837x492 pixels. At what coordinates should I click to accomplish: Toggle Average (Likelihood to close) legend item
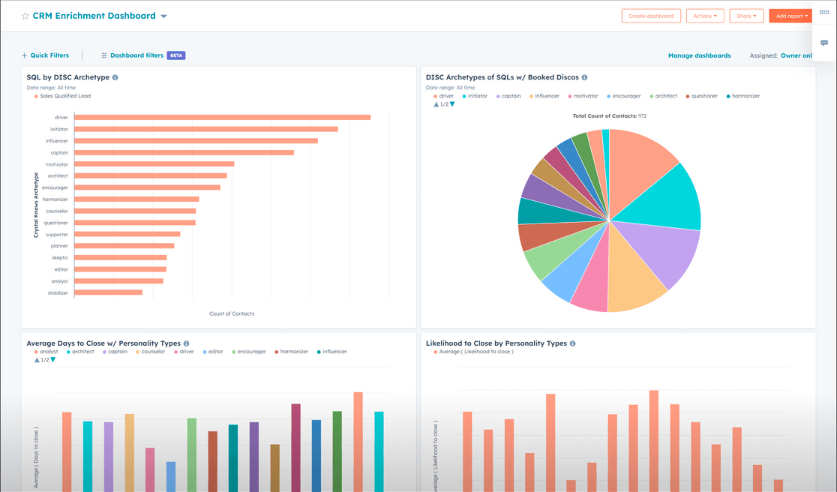(473, 352)
